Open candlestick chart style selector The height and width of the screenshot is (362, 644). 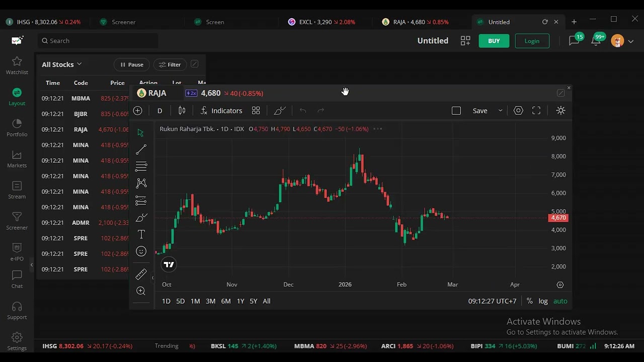(182, 111)
